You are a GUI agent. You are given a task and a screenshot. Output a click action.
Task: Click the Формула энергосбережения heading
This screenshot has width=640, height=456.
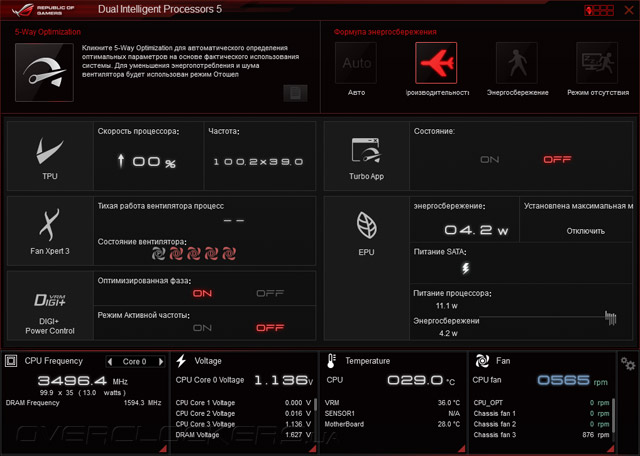(x=385, y=32)
